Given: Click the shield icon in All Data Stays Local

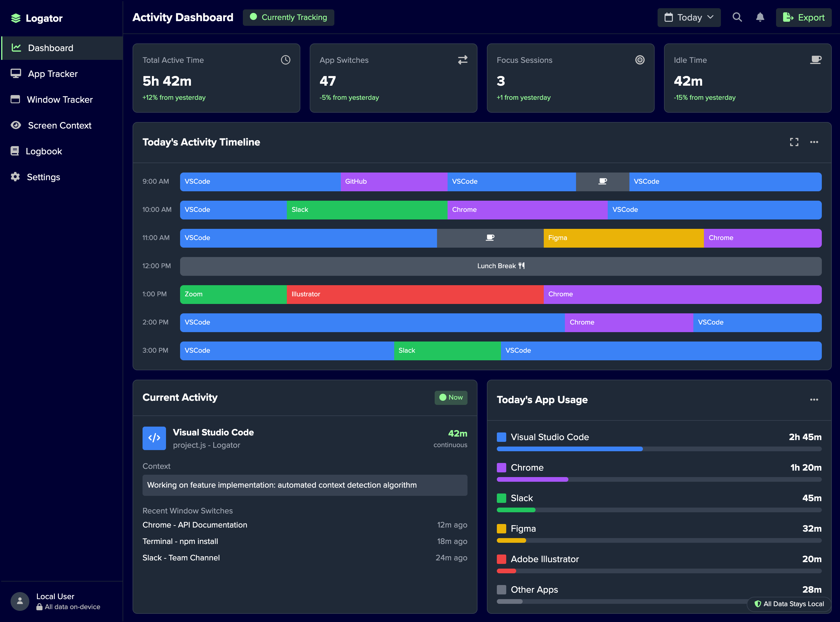Looking at the screenshot, I should [758, 604].
